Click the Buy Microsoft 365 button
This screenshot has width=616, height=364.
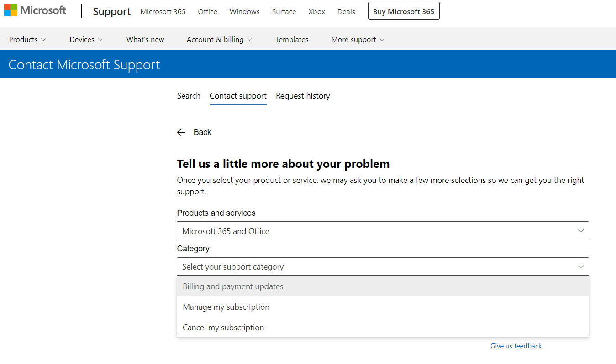click(404, 11)
